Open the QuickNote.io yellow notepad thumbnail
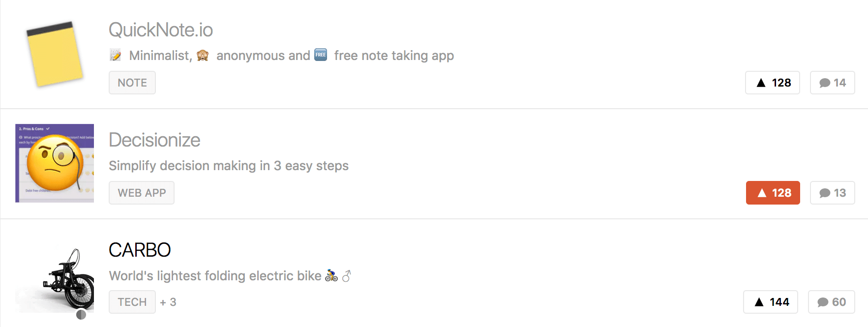The image size is (868, 327). click(x=55, y=54)
